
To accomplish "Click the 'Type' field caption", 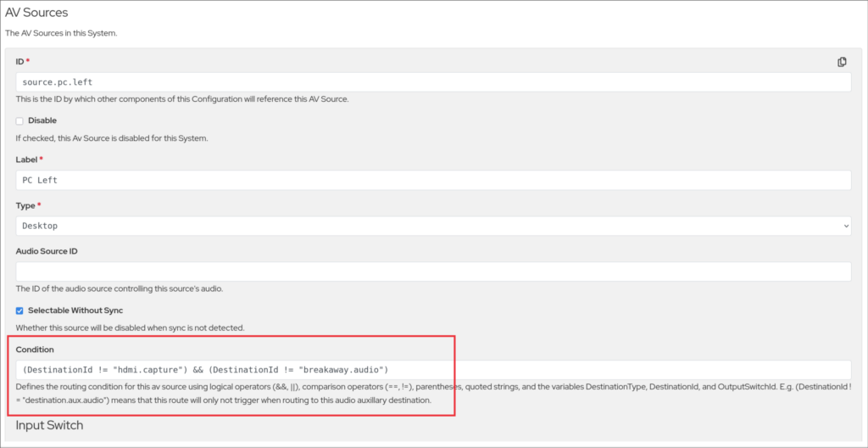I will click(26, 205).
